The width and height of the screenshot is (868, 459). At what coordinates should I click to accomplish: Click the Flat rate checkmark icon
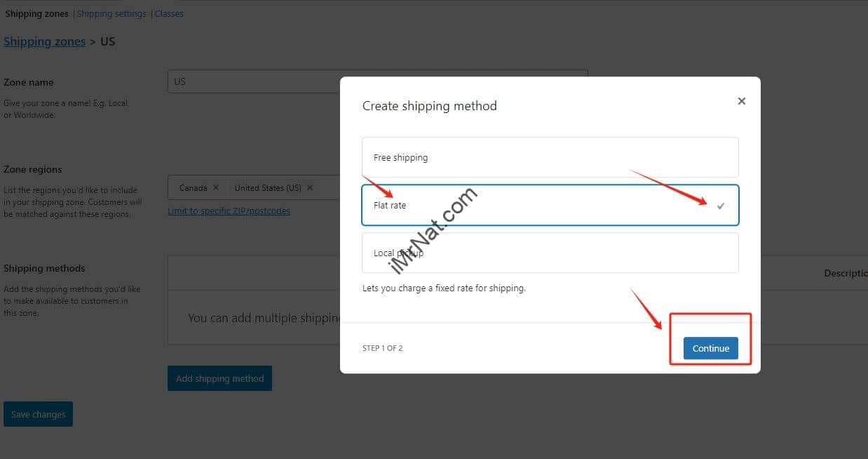click(721, 206)
